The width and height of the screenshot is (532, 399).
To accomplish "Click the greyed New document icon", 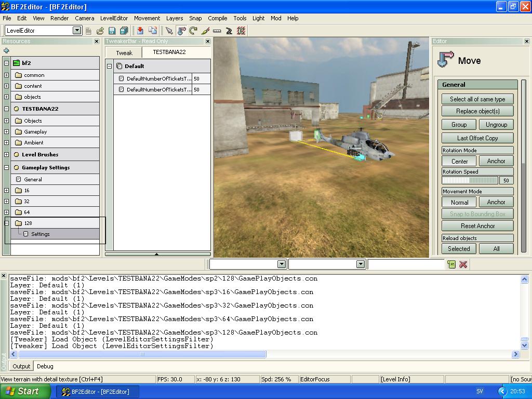I will pos(88,31).
